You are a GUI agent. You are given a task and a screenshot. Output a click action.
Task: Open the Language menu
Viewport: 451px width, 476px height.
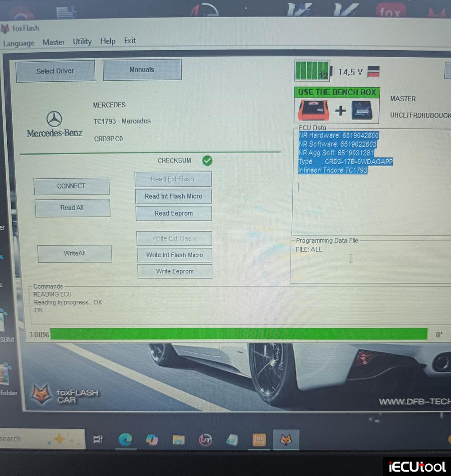(18, 43)
